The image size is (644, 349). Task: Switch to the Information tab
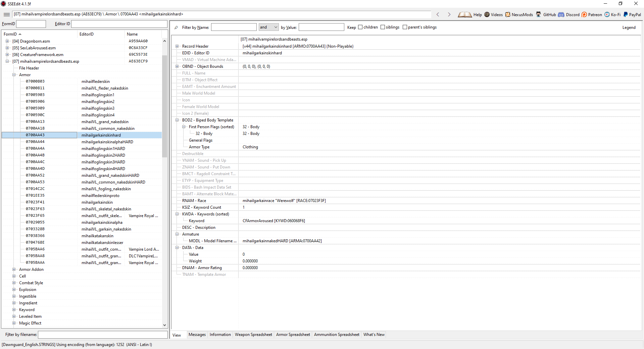(220, 335)
